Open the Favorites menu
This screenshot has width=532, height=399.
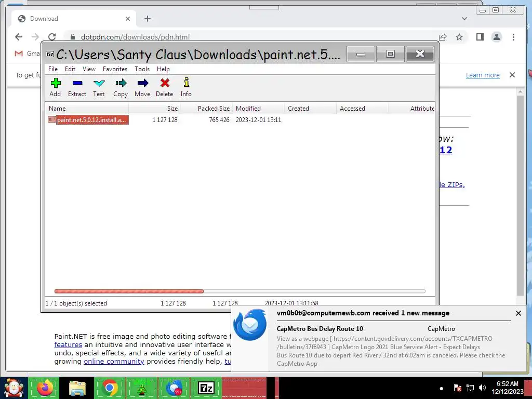[115, 69]
